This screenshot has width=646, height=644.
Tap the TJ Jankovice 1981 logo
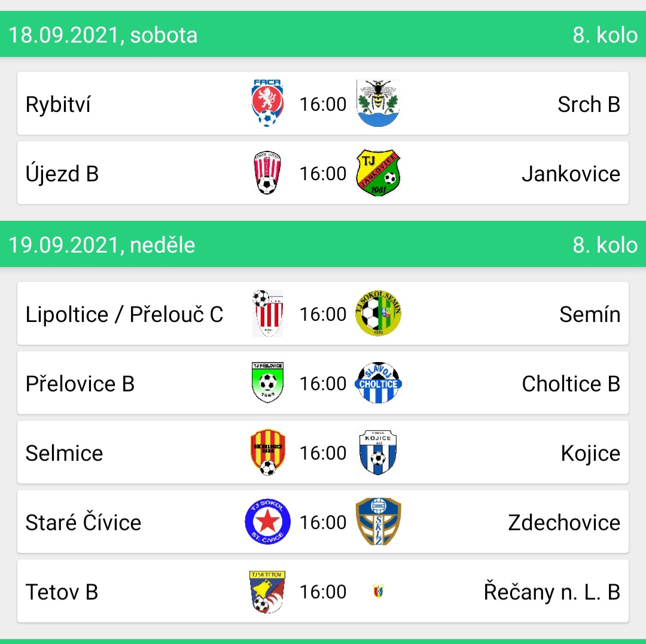coord(378,173)
